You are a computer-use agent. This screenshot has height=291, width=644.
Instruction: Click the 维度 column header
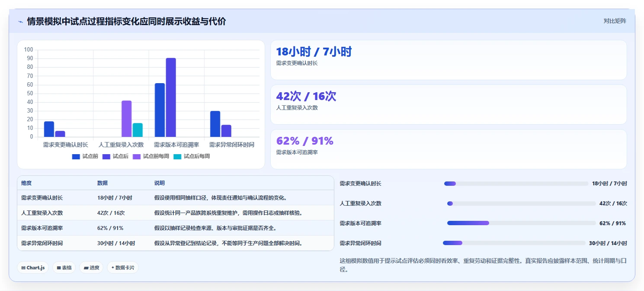pos(26,183)
